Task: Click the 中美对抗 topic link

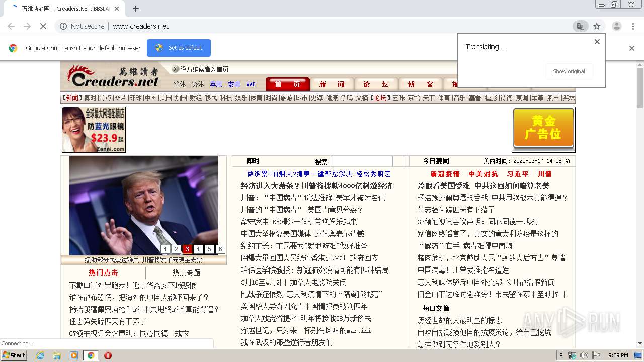Action: tap(483, 174)
